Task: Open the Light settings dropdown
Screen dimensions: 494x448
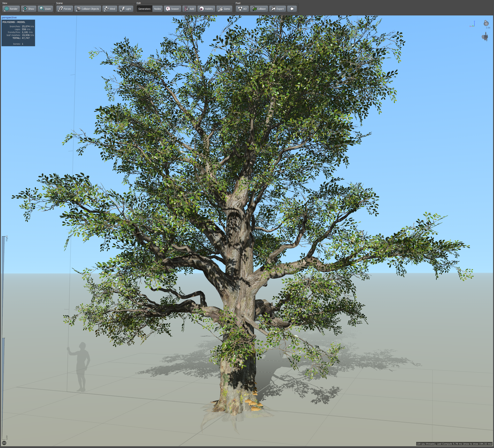Action: point(126,9)
